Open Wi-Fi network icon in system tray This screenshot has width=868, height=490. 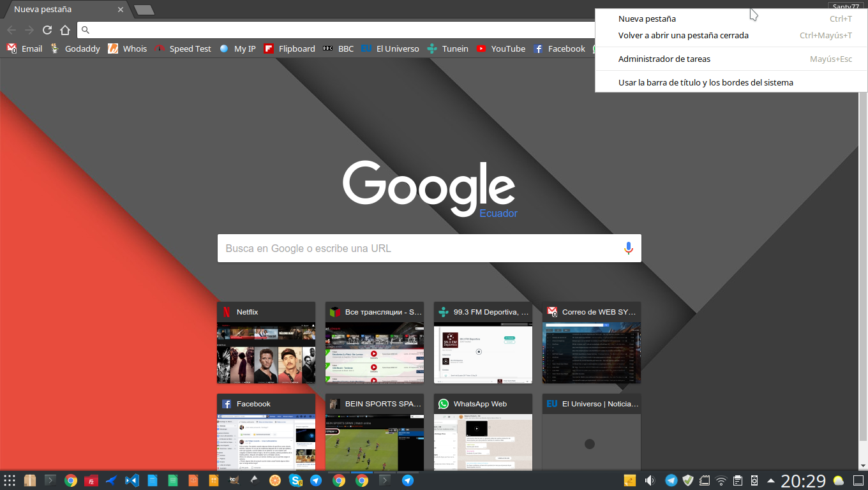721,480
